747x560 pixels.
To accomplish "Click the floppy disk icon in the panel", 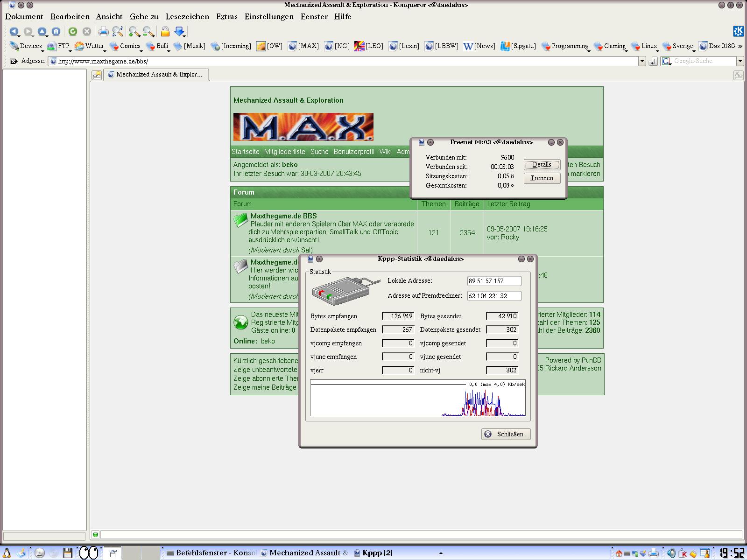I will 68,553.
